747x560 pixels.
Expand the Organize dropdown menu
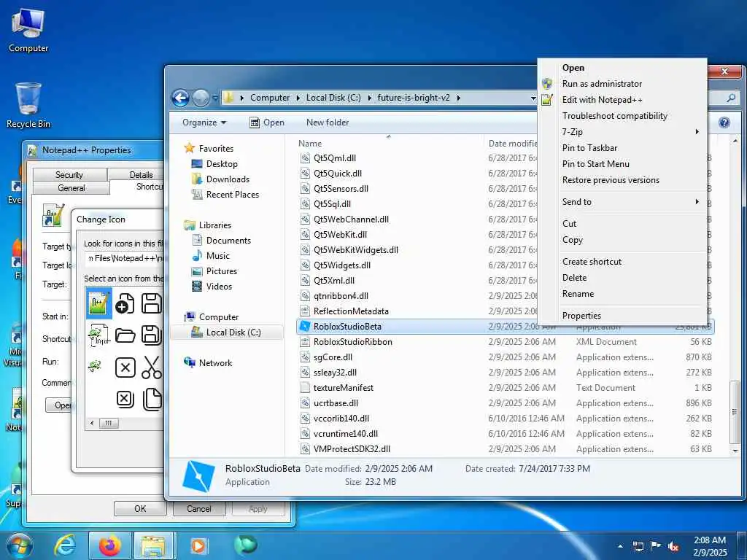(204, 122)
